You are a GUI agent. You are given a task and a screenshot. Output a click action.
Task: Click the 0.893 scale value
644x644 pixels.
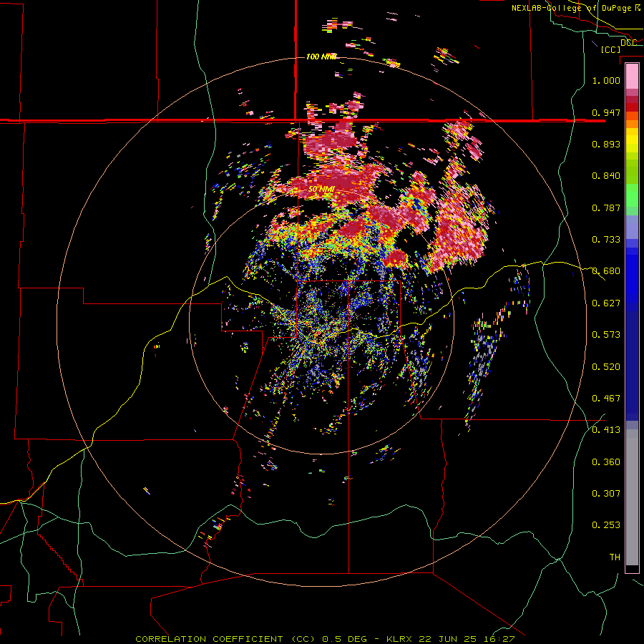click(606, 144)
